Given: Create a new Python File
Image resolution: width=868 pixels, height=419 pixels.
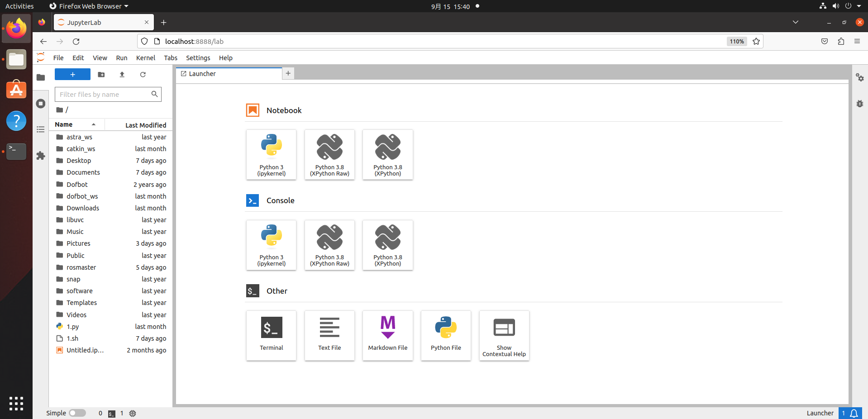Looking at the screenshot, I should point(446,335).
